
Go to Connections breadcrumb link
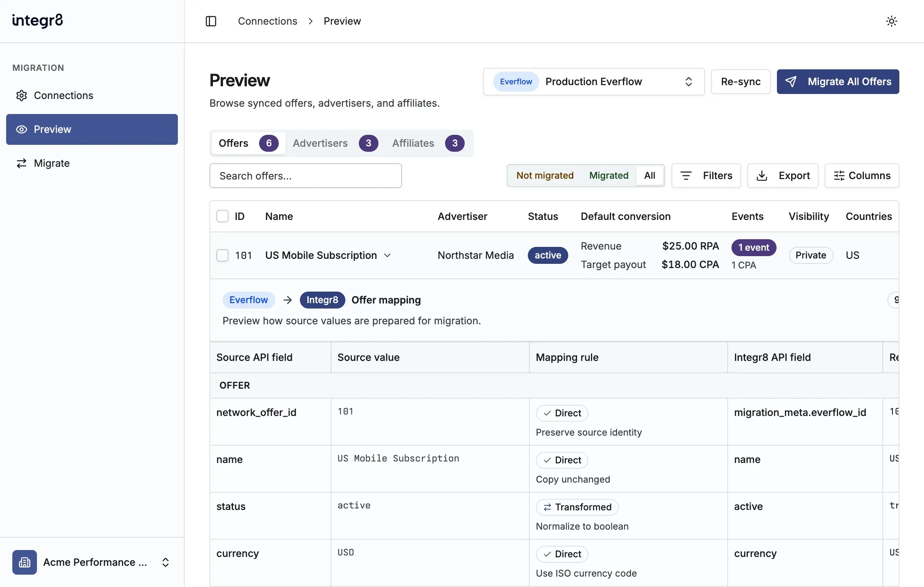point(268,21)
